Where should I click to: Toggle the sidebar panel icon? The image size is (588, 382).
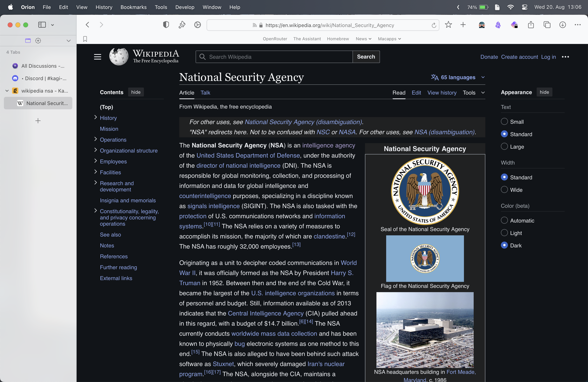click(x=42, y=25)
